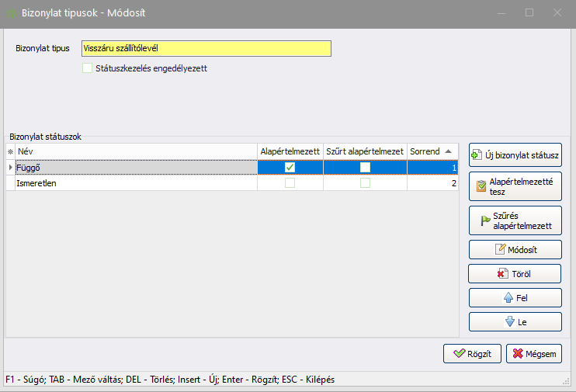Enable the Státuszkezelés engedélyezett checkbox
Image resolution: width=576 pixels, height=392 pixels.
87,68
